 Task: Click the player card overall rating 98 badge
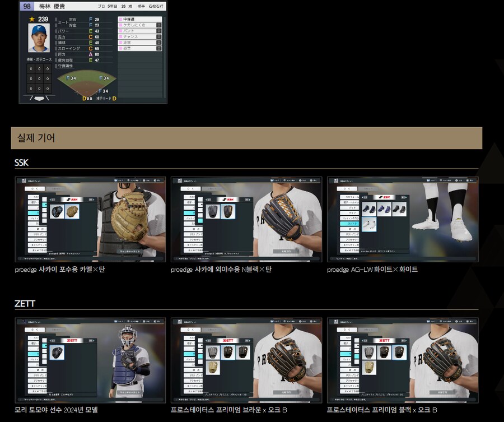coord(26,6)
